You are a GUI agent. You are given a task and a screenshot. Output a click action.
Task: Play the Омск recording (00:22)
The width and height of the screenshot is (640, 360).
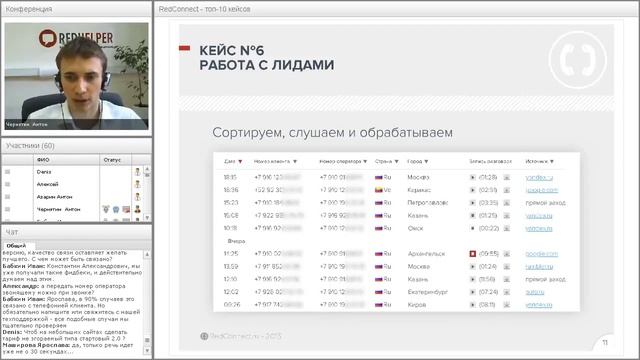[473, 229]
